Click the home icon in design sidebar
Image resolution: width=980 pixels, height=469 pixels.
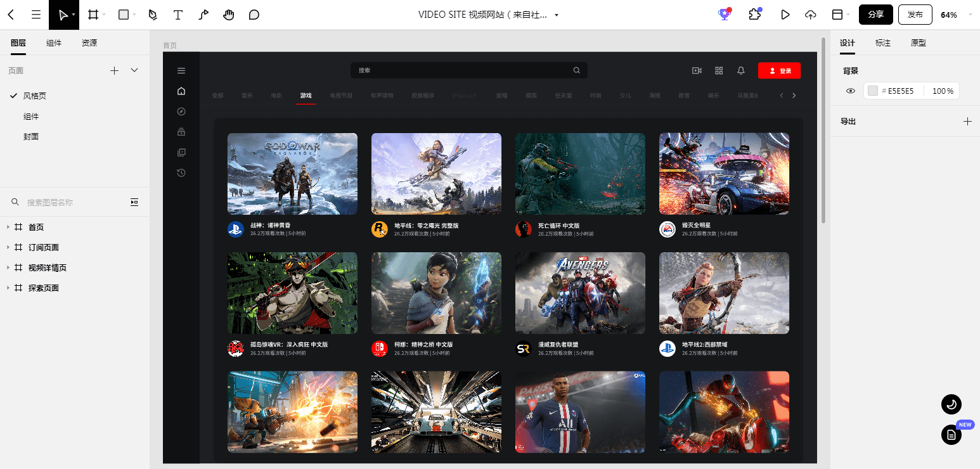click(x=181, y=91)
